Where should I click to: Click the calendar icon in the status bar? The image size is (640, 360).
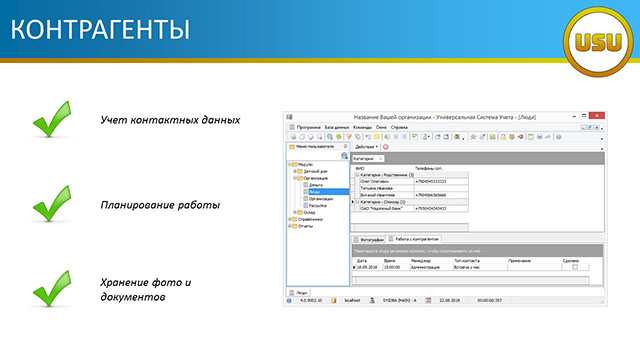pyautogui.click(x=428, y=300)
